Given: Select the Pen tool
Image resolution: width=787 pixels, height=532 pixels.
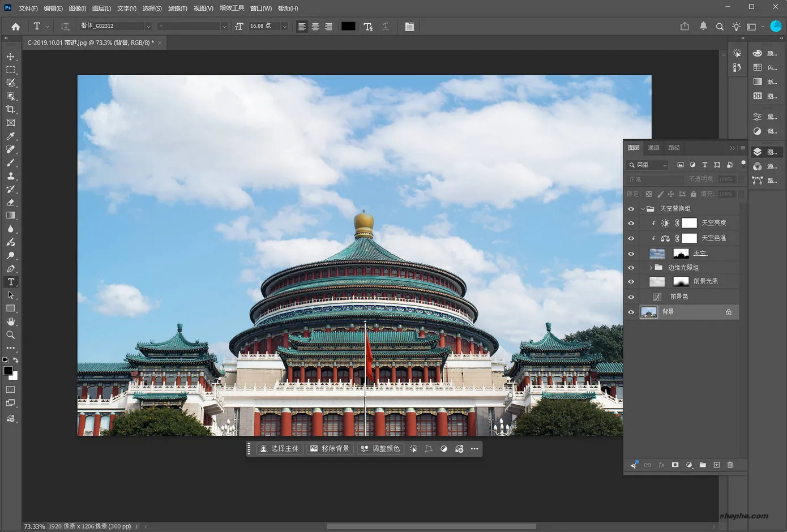Looking at the screenshot, I should tap(10, 269).
